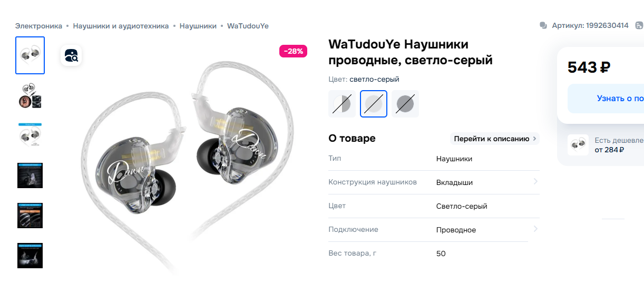Open cheaper offer product thumbnail icon

[x=578, y=145]
